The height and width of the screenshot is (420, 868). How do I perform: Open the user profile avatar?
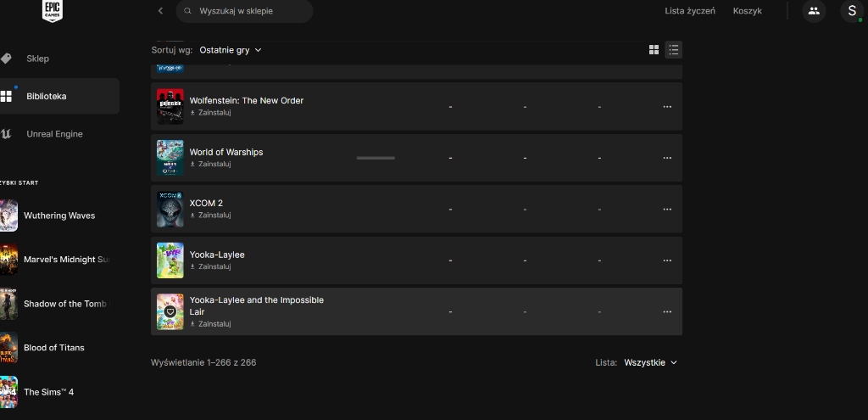(x=852, y=11)
